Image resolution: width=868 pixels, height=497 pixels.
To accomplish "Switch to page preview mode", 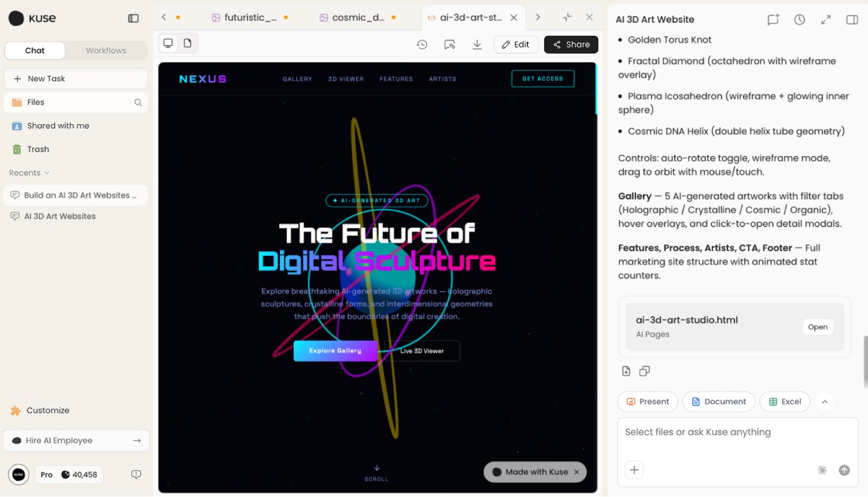I will pyautogui.click(x=188, y=43).
